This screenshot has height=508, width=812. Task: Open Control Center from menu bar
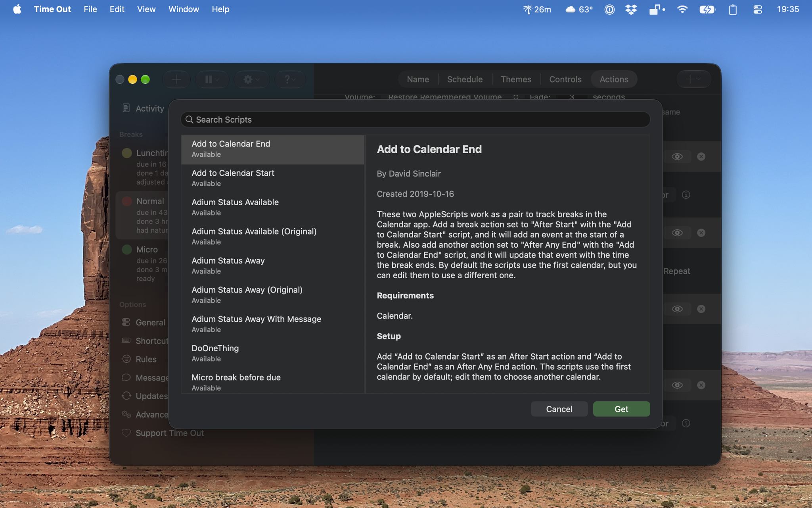point(758,9)
